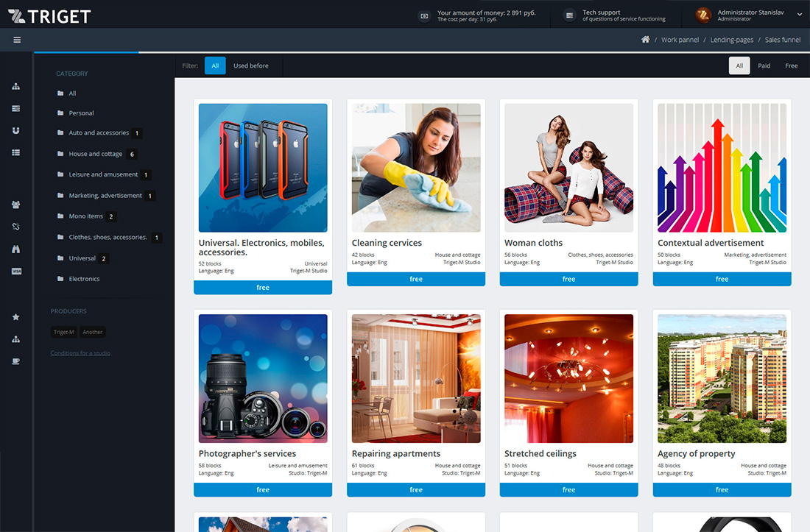The image size is (810, 532).
Task: Click free button under Stretched ceilings
Action: (x=568, y=489)
